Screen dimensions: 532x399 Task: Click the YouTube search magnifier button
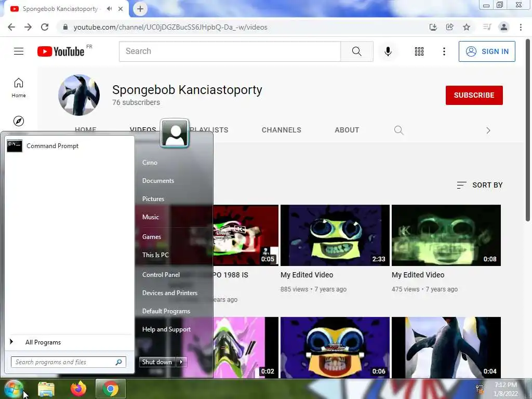[x=356, y=51]
